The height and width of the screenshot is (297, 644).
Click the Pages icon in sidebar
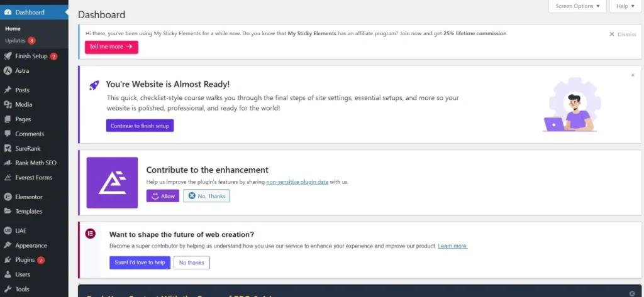(8, 119)
